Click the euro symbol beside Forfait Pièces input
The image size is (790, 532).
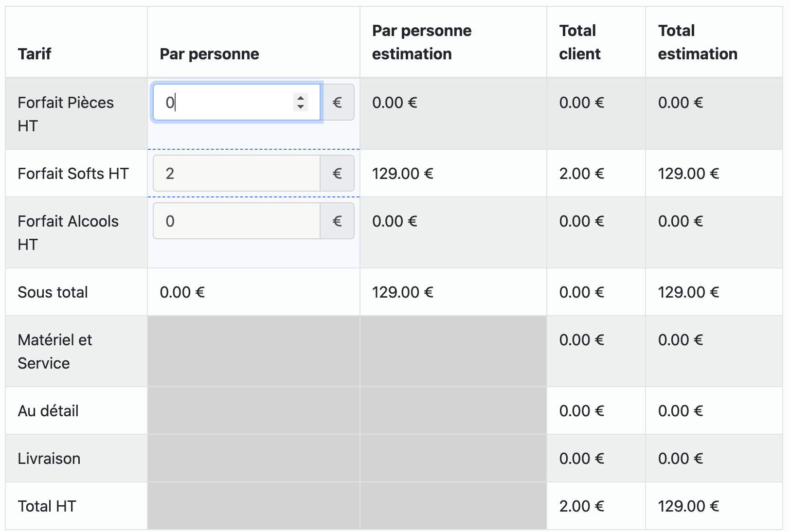[337, 102]
